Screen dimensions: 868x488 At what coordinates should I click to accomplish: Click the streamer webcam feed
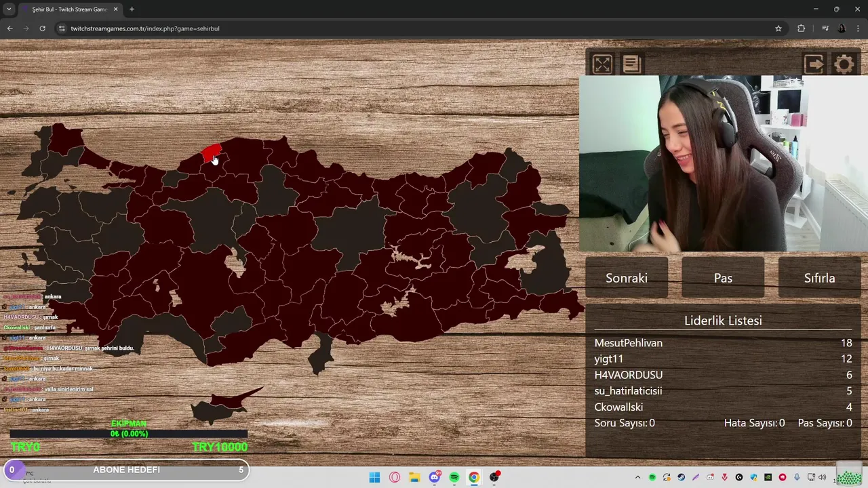(x=724, y=163)
